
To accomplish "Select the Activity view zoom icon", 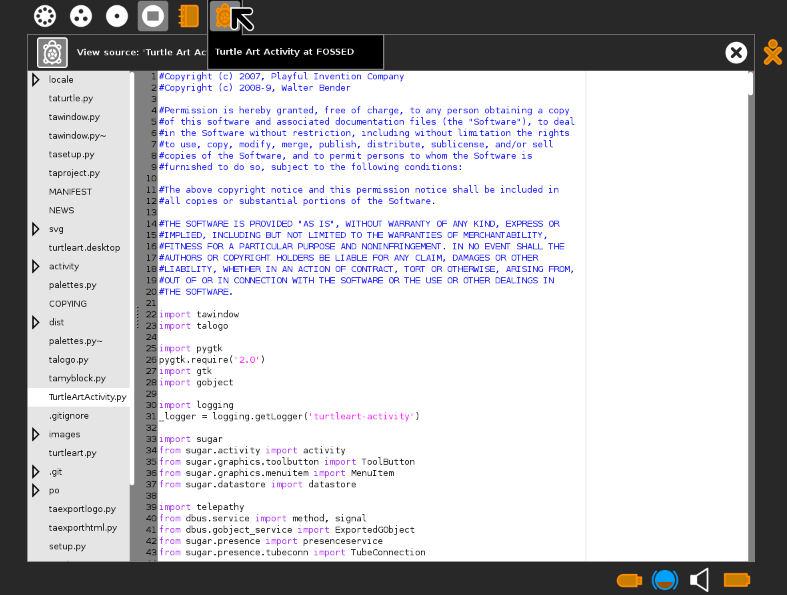I will pos(152,16).
